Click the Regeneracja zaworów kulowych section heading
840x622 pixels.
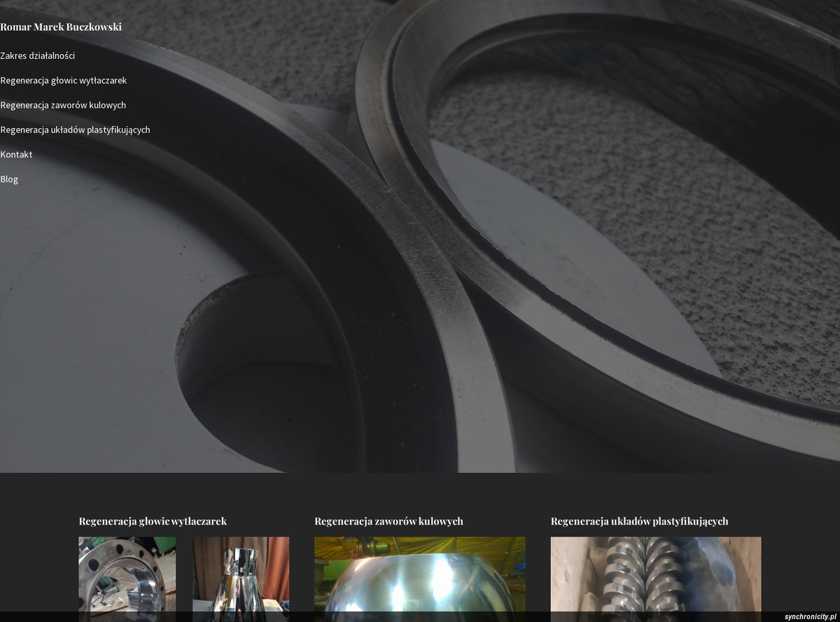388,521
